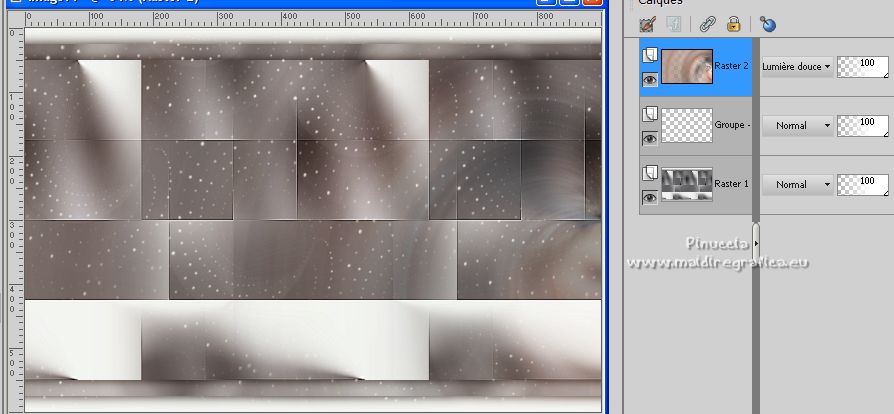Click the layer type icon of Groupe layer
Image resolution: width=894 pixels, height=414 pixels.
coord(650,114)
